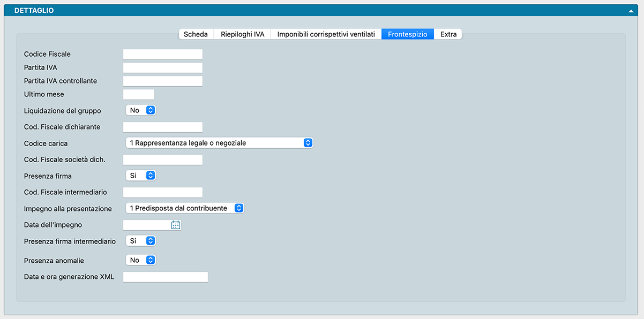Switch to the Scheda tab
Viewport: 644px width, 319px height.
pos(196,34)
